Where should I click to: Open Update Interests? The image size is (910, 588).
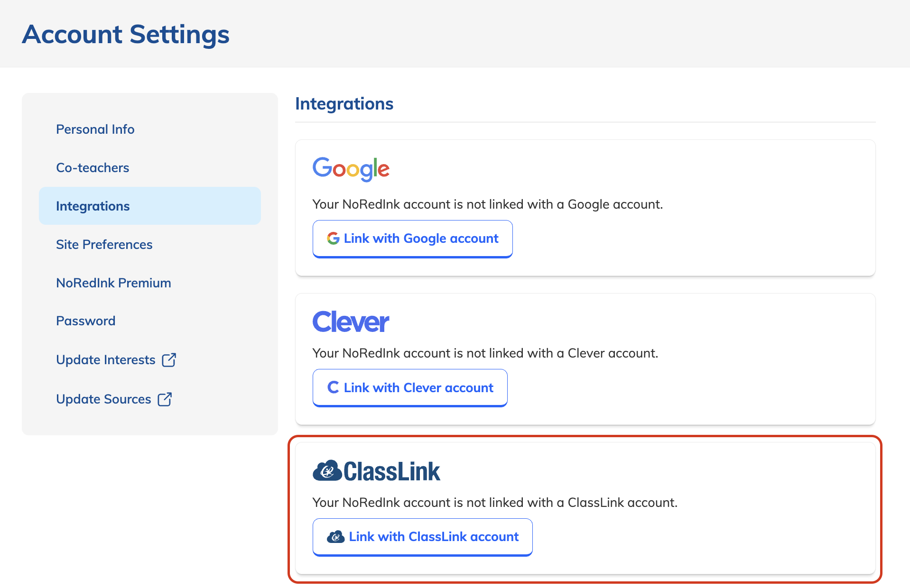105,359
